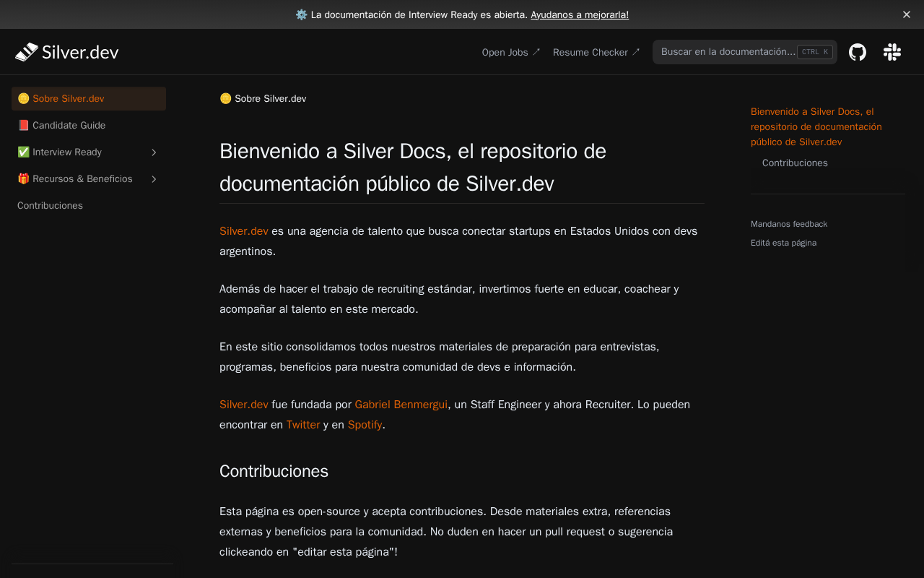Jump to 'Contribuciones' in table of contents
The height and width of the screenshot is (578, 924).
click(795, 163)
